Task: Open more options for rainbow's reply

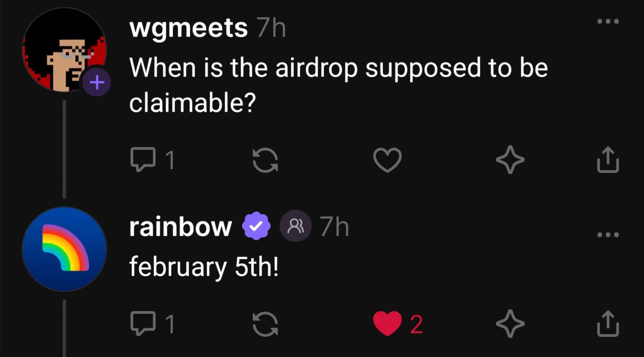Action: (x=608, y=235)
